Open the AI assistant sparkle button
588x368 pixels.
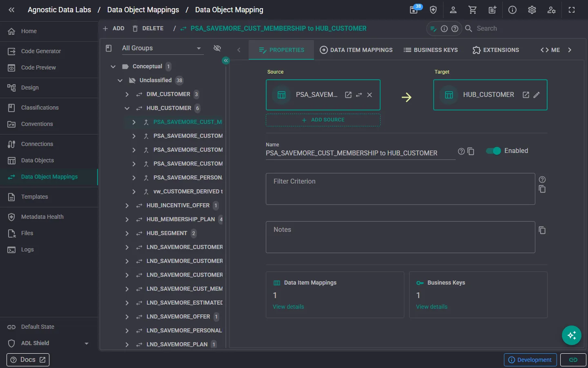tap(572, 335)
